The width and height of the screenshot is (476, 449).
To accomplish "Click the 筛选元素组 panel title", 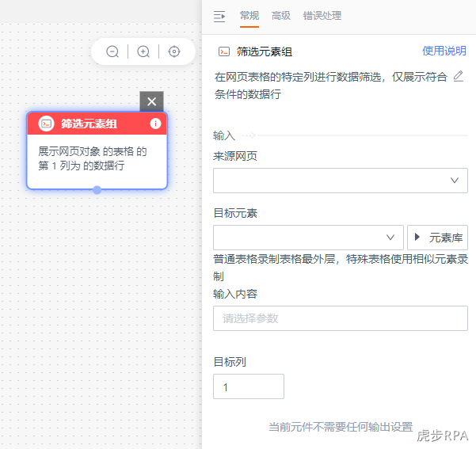I will point(265,52).
